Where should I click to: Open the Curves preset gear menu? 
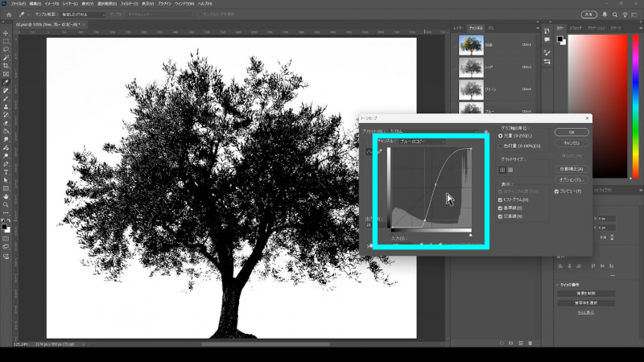(x=486, y=132)
